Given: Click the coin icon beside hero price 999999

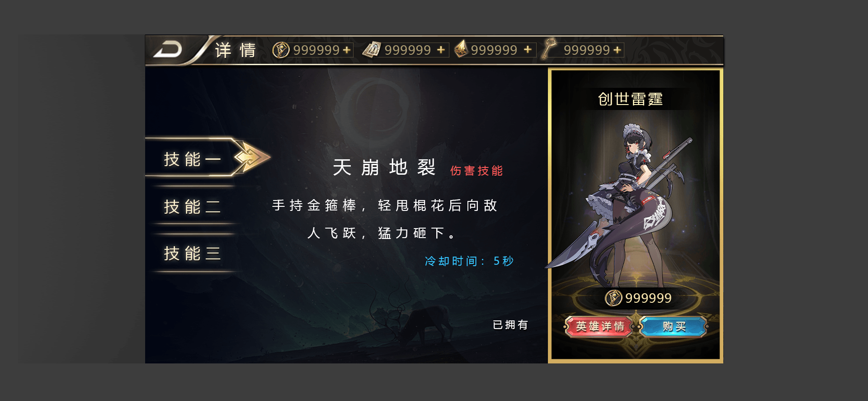Looking at the screenshot, I should click(x=613, y=298).
